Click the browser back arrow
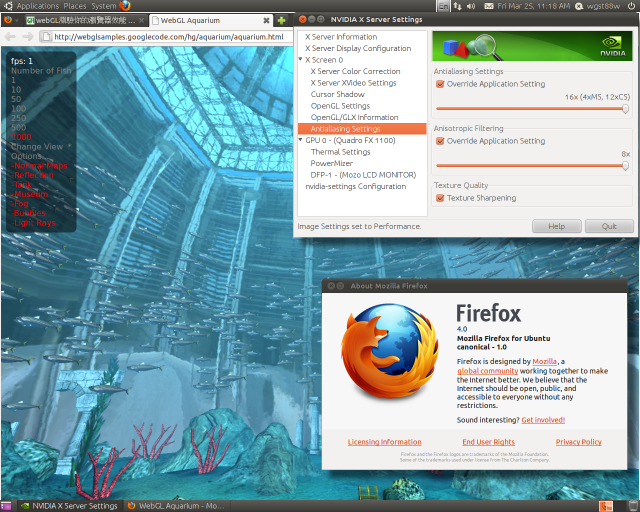This screenshot has height=512, width=640. pos(10,37)
